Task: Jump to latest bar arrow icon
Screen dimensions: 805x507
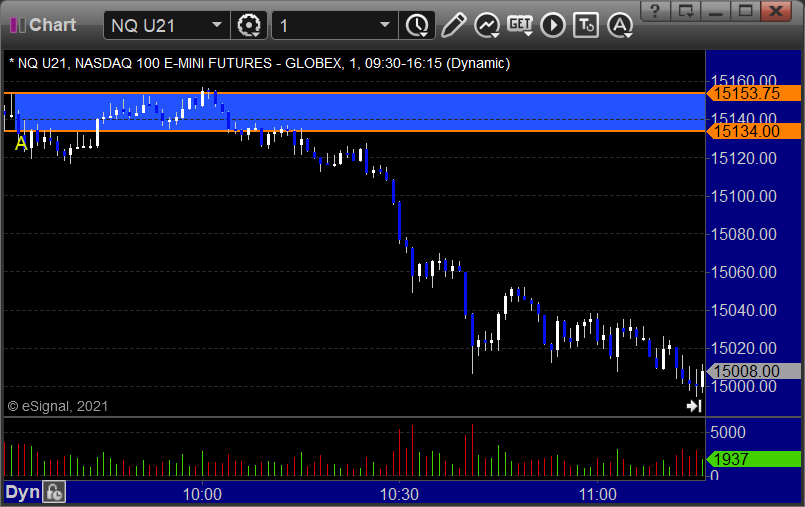Action: pyautogui.click(x=694, y=406)
